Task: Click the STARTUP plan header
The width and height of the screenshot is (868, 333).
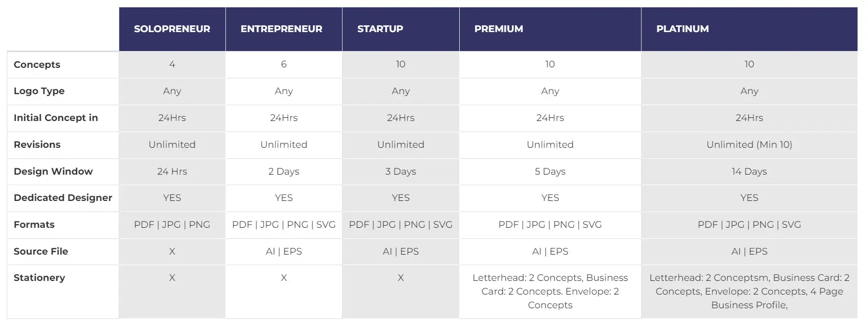Action: (400, 29)
